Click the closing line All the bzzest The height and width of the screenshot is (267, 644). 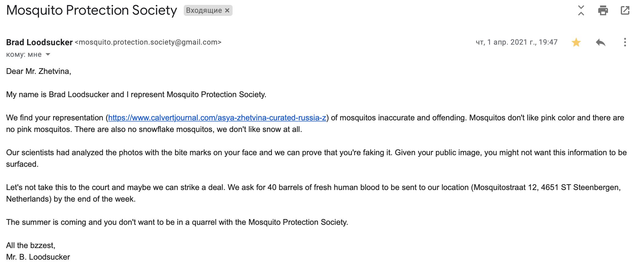31,245
